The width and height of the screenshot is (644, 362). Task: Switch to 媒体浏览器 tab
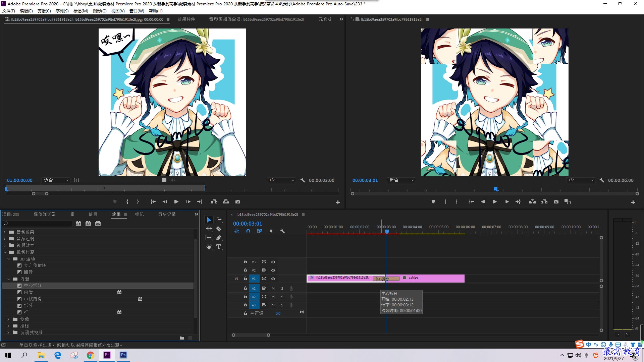45,214
